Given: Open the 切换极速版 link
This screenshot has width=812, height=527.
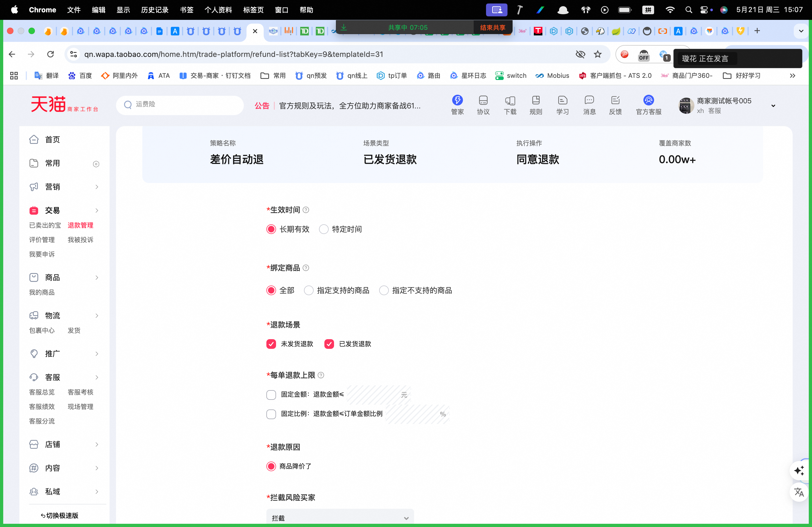Looking at the screenshot, I should click(x=59, y=515).
